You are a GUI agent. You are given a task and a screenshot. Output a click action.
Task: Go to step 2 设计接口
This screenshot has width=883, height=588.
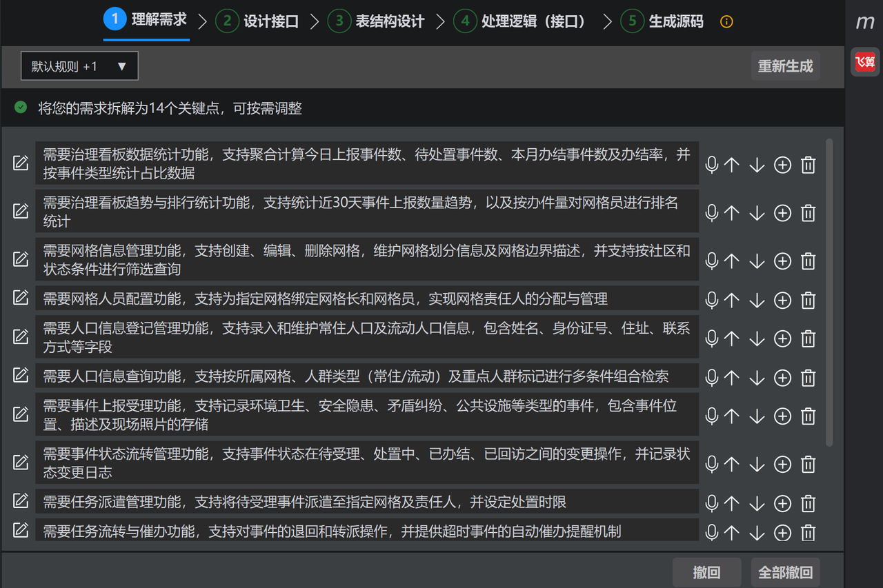pos(257,21)
